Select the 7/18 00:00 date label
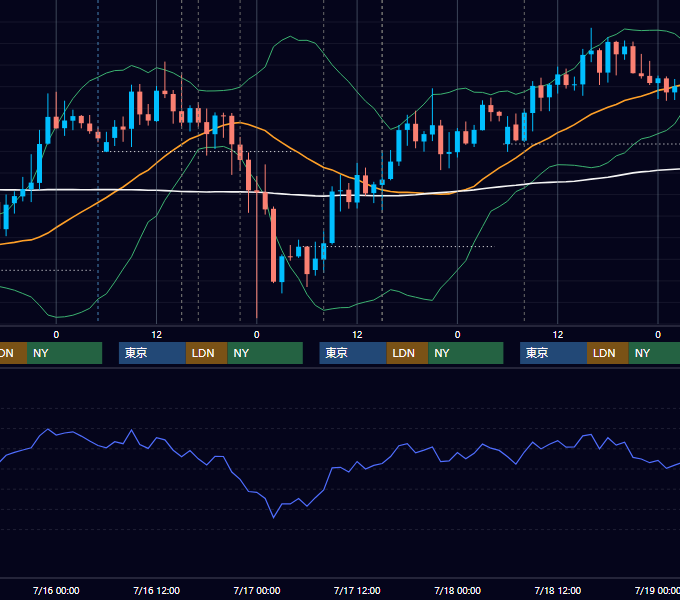 458,590
